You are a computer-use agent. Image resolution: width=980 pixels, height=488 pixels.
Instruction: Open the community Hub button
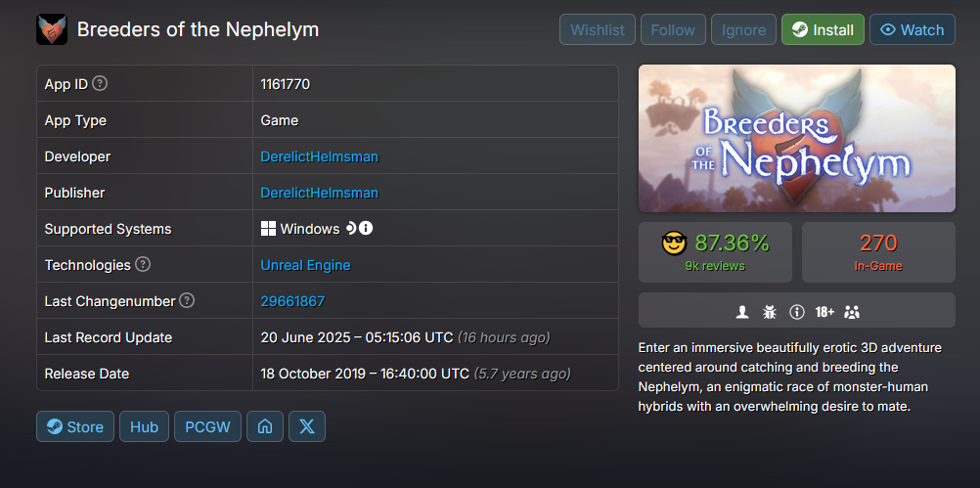[145, 426]
